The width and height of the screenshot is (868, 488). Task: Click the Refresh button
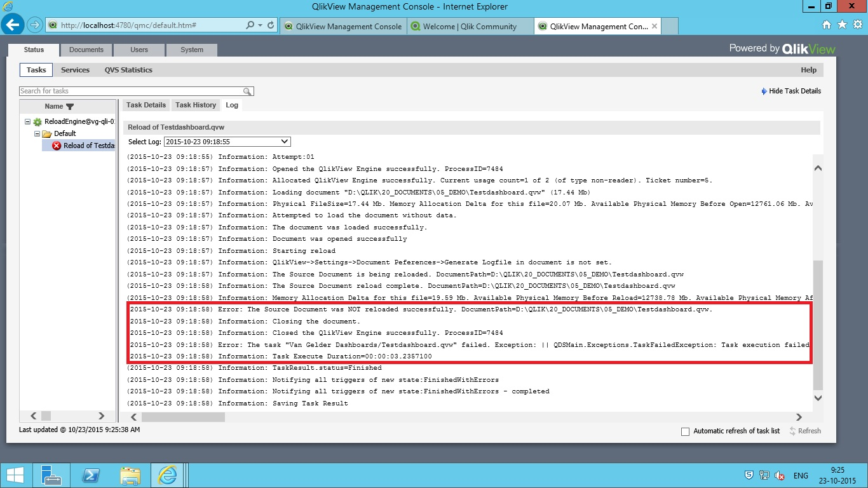click(805, 431)
